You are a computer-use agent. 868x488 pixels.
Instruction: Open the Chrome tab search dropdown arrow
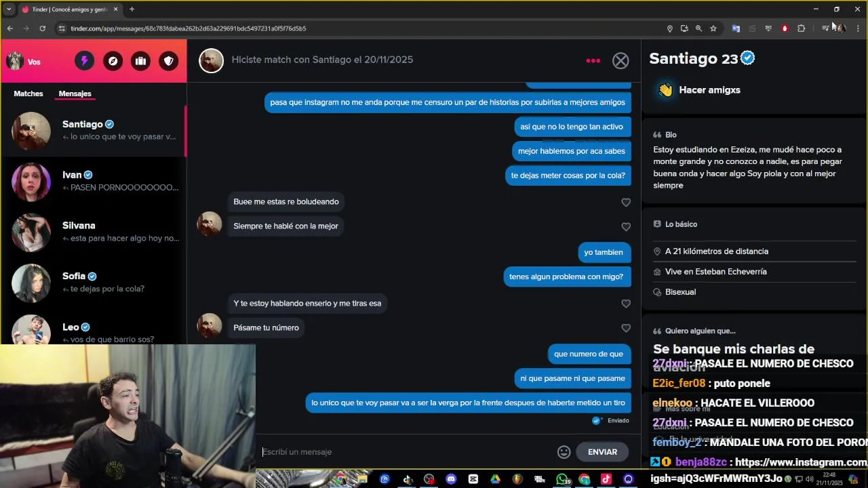9,9
